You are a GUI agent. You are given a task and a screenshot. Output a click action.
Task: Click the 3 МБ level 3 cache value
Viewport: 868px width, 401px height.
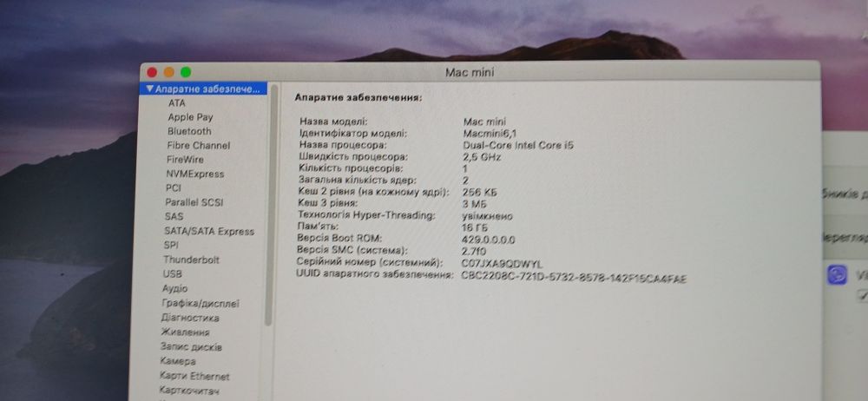tap(475, 204)
